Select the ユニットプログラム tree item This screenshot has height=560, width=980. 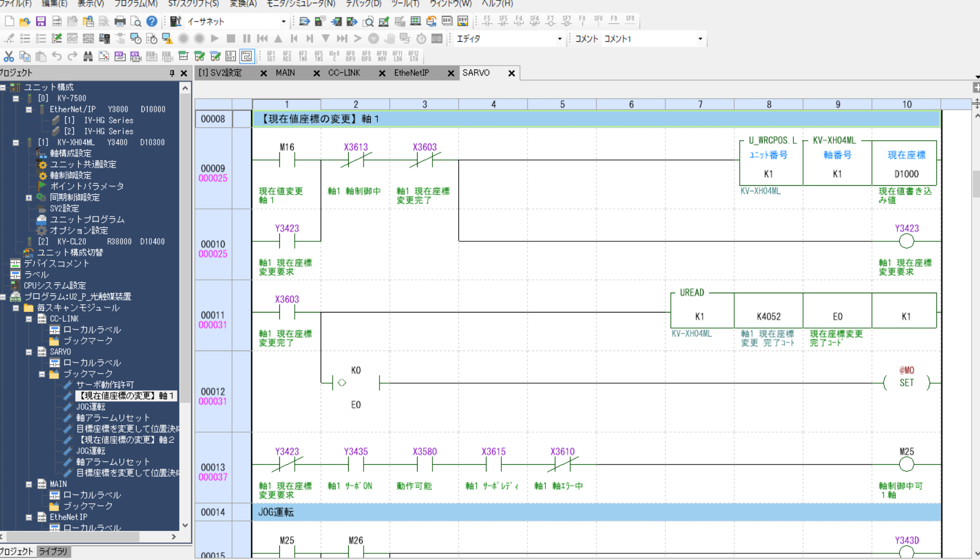click(x=87, y=219)
